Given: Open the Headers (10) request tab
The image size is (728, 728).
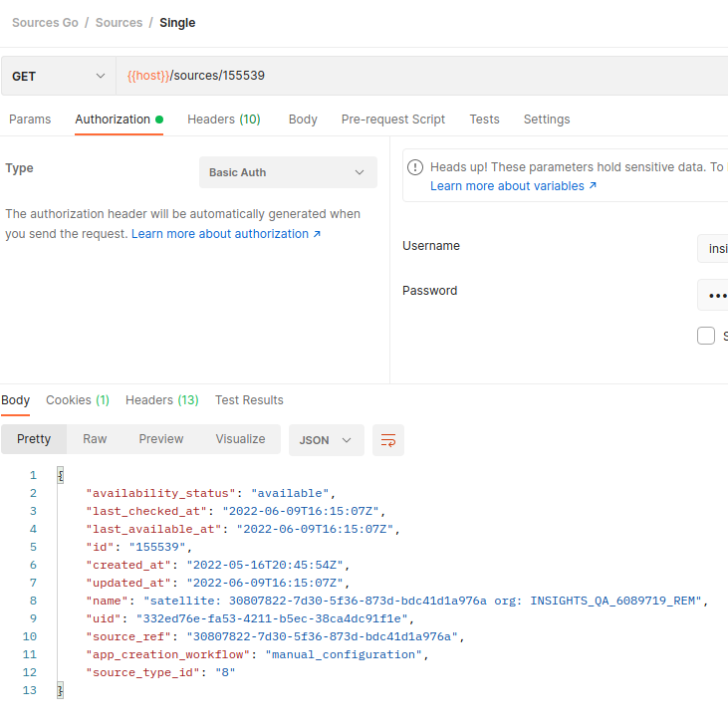Looking at the screenshot, I should (x=223, y=120).
